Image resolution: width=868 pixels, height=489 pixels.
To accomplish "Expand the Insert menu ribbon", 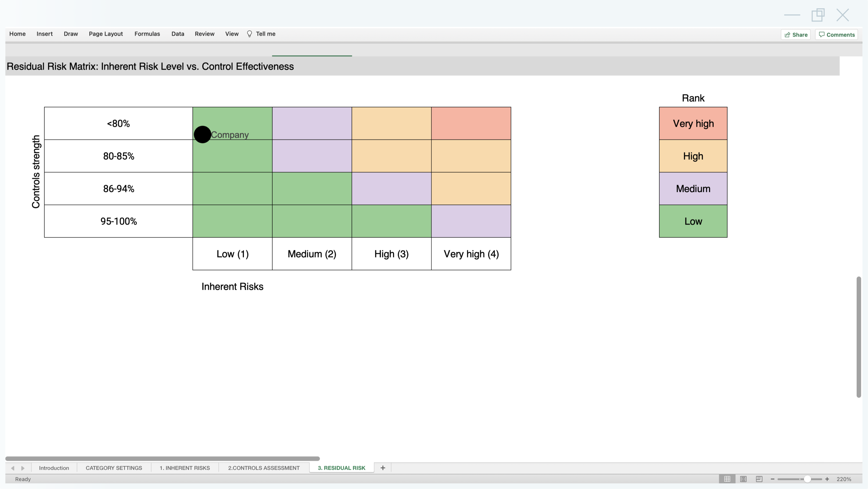I will tap(44, 33).
